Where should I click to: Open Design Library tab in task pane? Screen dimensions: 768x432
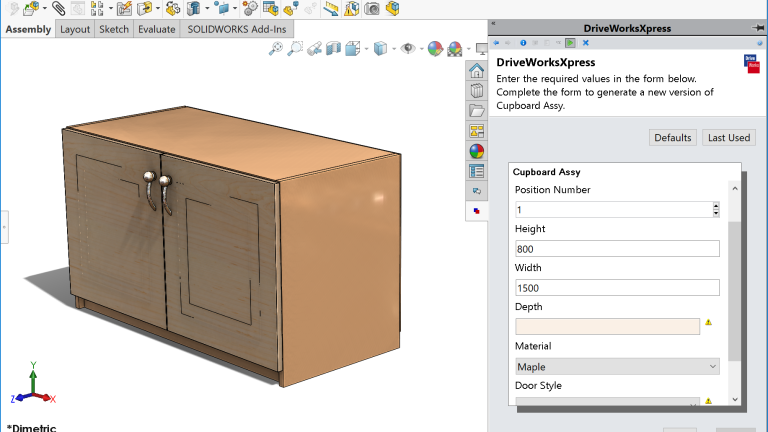point(477,91)
